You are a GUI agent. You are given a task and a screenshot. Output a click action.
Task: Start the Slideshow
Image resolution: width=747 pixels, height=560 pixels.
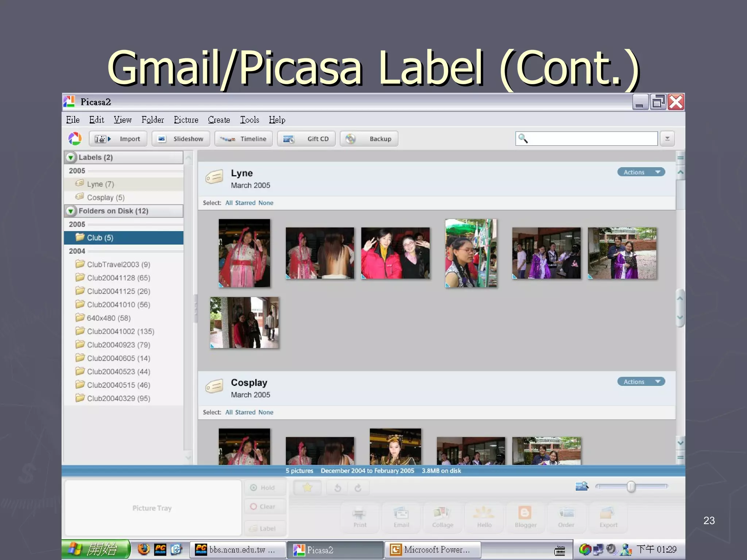click(181, 139)
